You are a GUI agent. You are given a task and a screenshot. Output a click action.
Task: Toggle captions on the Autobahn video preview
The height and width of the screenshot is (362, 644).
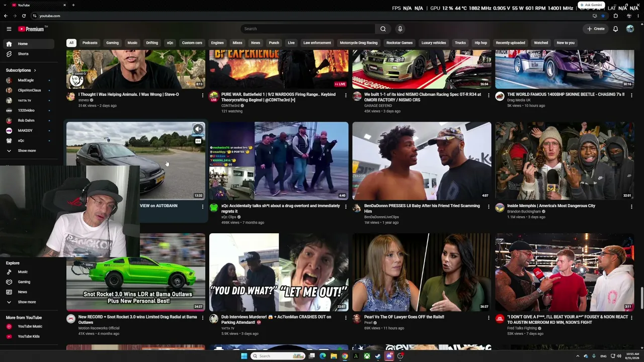click(198, 141)
